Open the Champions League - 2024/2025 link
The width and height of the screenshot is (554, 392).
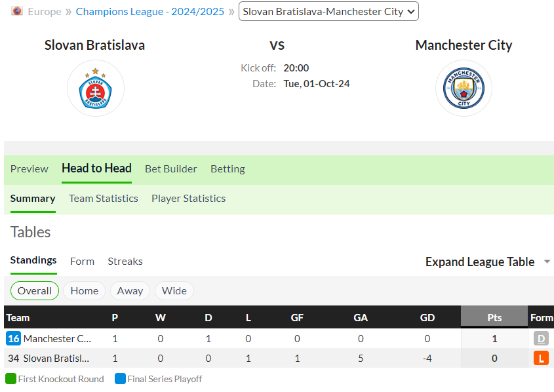[x=149, y=11]
